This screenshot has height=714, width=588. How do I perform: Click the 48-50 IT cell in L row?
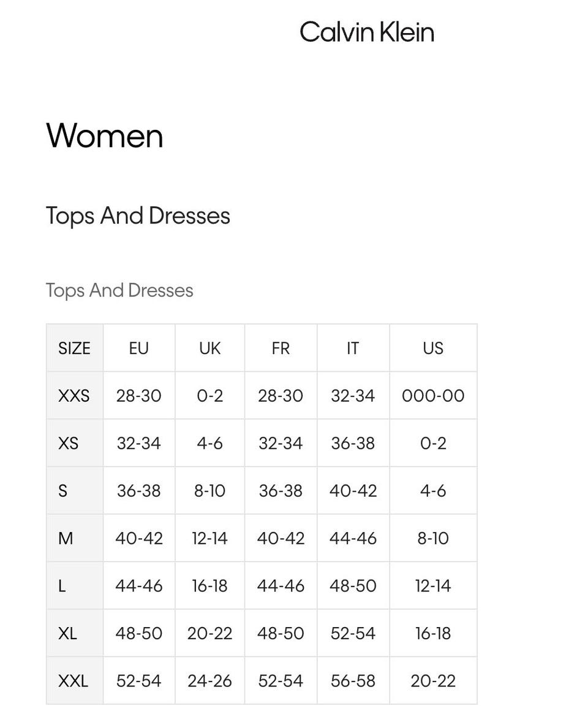(353, 585)
